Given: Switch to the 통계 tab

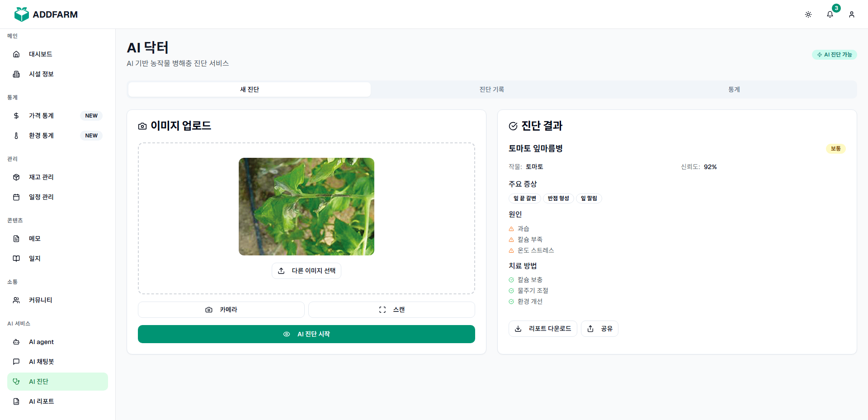Looking at the screenshot, I should [x=734, y=89].
